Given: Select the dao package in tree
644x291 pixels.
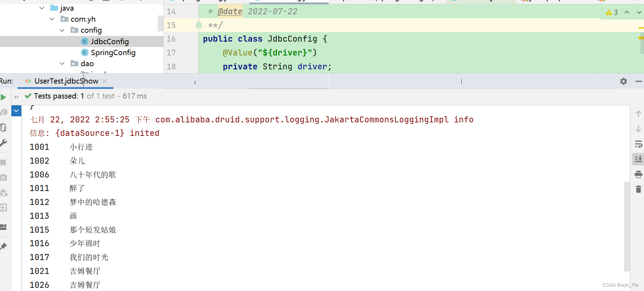Looking at the screenshot, I should pos(87,63).
